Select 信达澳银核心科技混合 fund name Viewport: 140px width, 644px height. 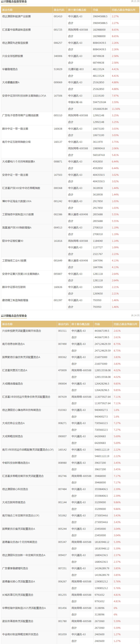[15, 489]
